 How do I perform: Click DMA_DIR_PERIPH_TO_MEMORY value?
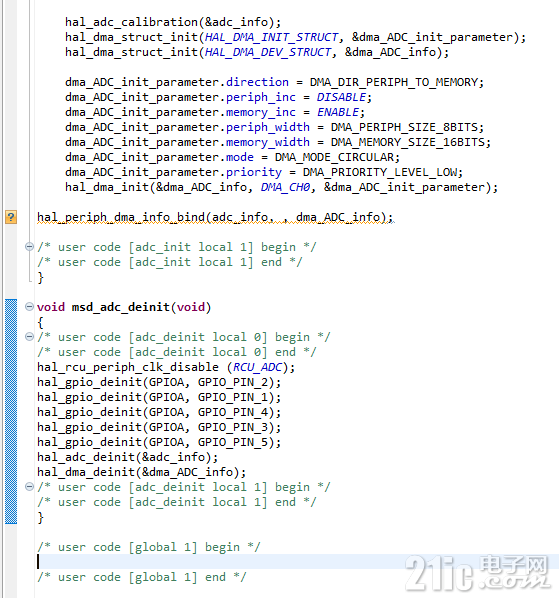click(395, 82)
